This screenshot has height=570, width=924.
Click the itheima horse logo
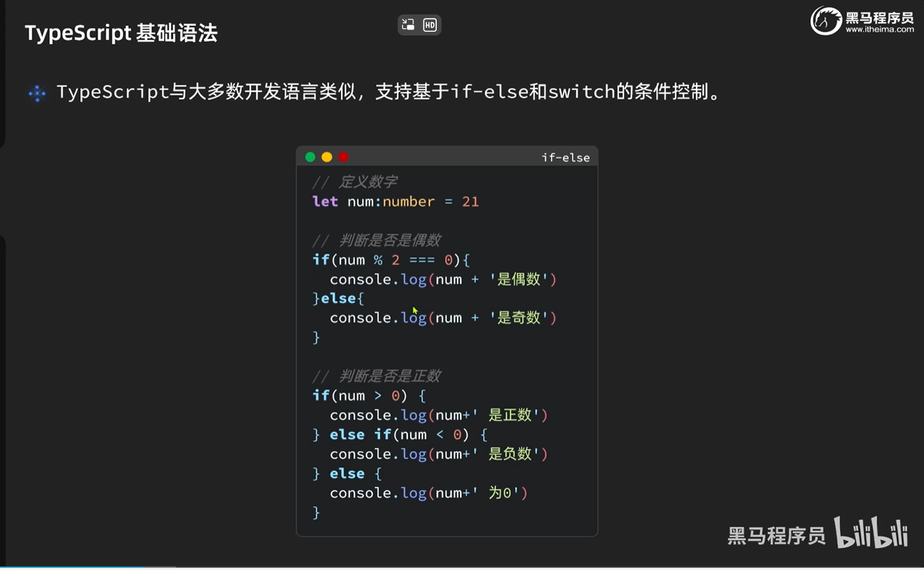826,21
